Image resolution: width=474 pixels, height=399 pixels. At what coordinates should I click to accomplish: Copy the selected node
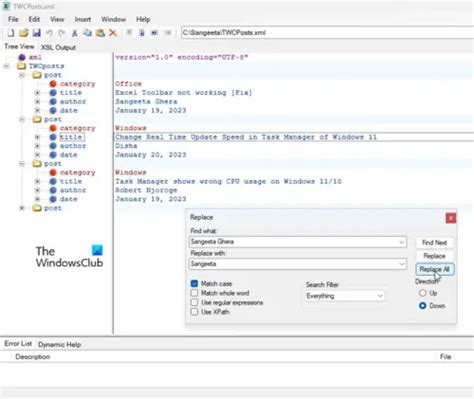[x=87, y=33]
